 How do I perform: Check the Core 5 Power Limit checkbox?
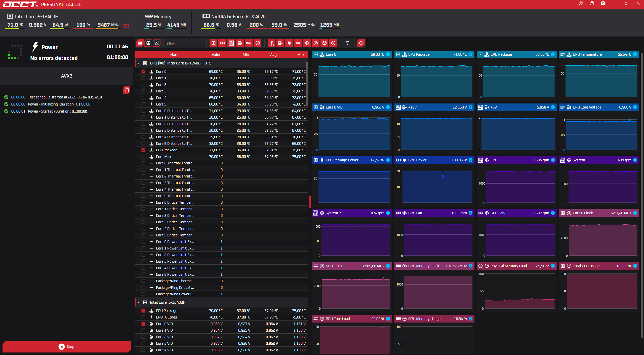click(x=143, y=274)
